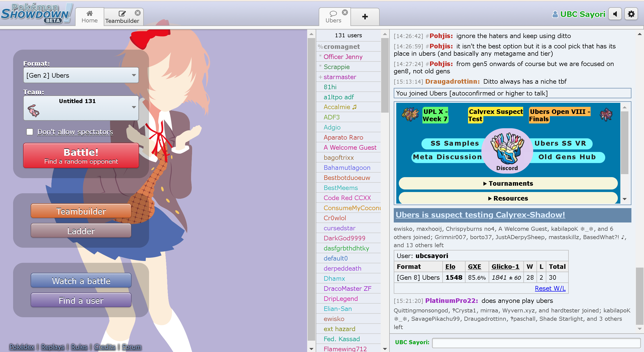Click the left Pokémon sprite in the Ubers banner

[410, 115]
